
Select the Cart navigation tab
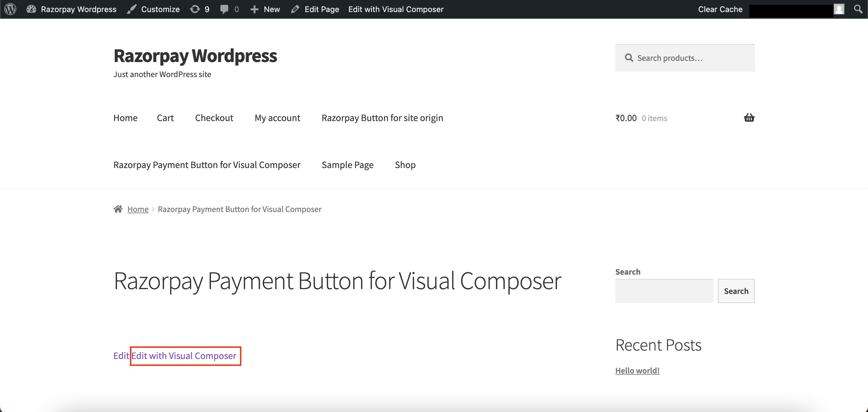166,118
